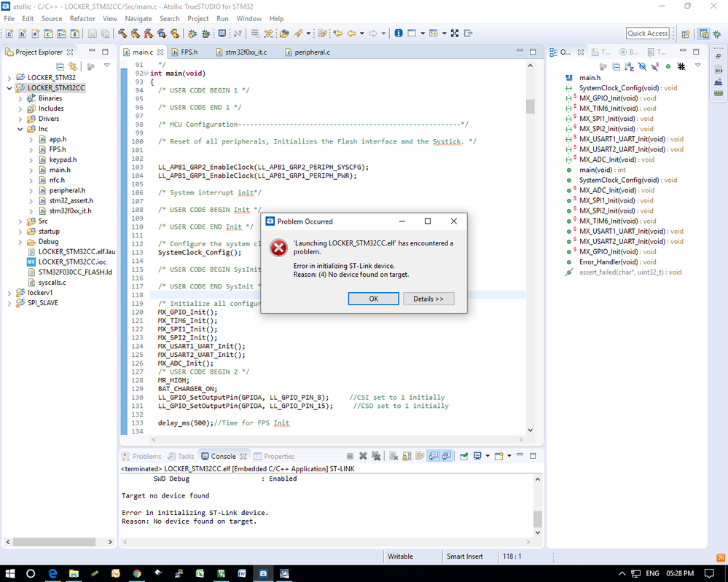Toggle Hide Static Members in Outline toolbar
Image resolution: width=728 pixels, height=582 pixels.
tap(655, 66)
